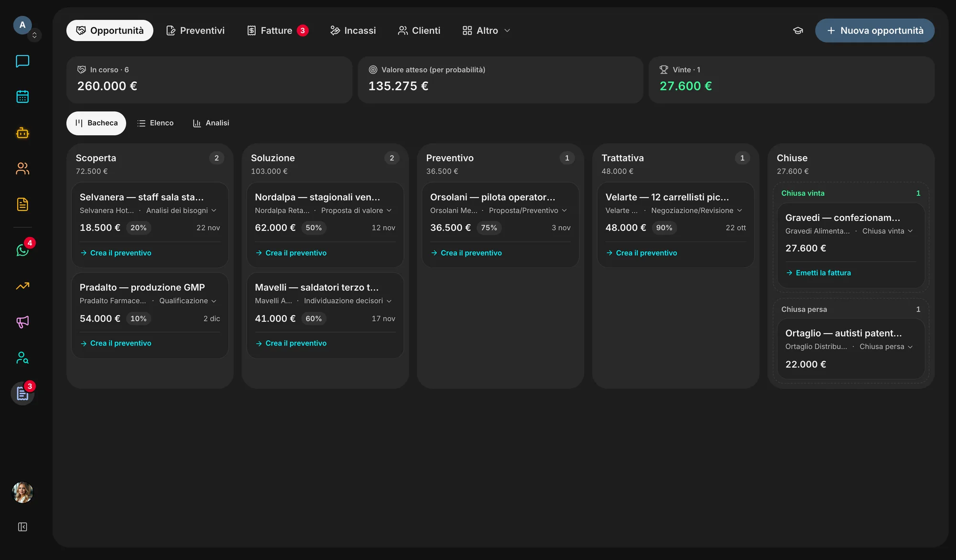Open stage dropdown Negoziazione/Revisione
Viewport: 956px width, 560px height.
pyautogui.click(x=697, y=210)
